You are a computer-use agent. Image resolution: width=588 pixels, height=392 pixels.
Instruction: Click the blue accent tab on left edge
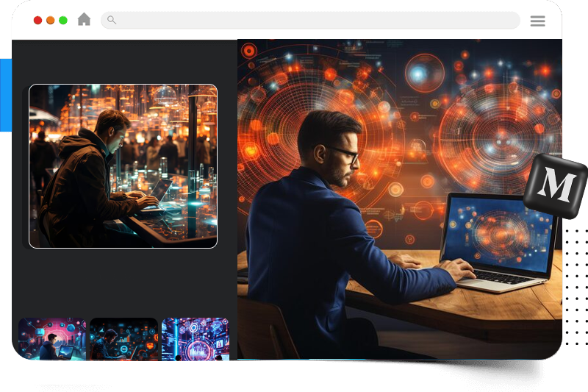coord(6,96)
